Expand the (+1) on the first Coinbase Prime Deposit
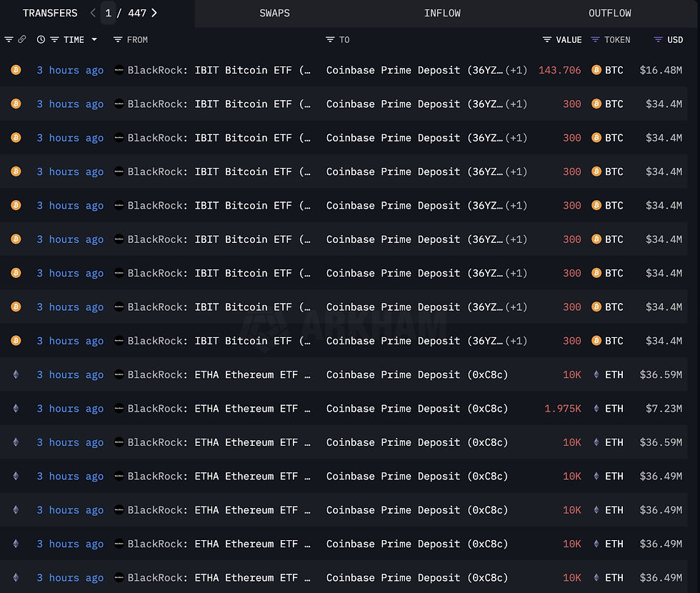This screenshot has width=700, height=593. [x=517, y=70]
